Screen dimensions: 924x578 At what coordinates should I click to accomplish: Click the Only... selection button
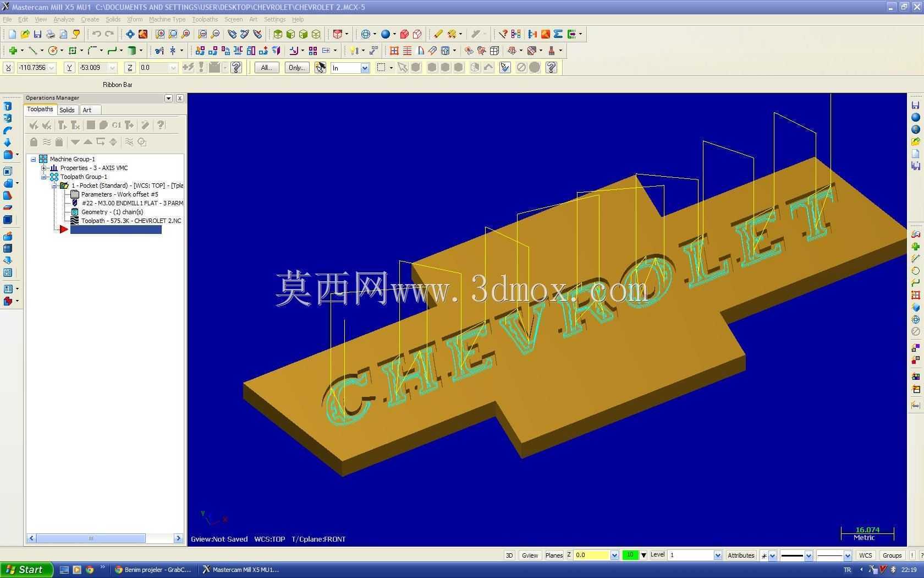[x=297, y=68]
